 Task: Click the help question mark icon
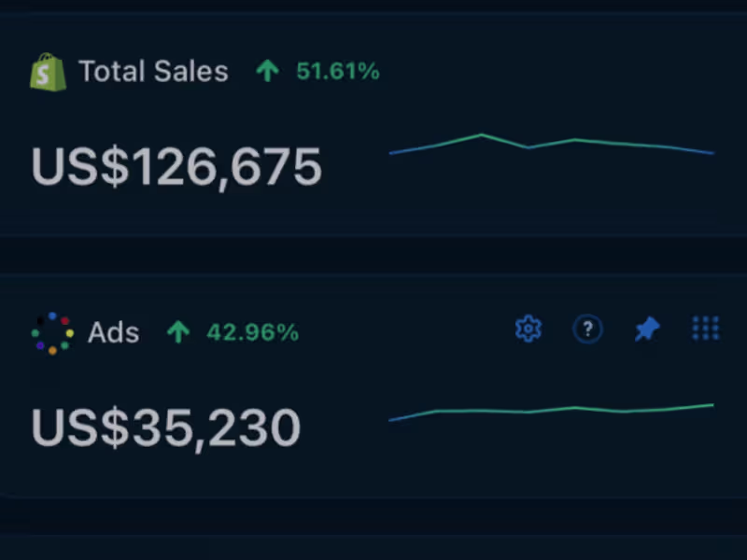[x=587, y=329]
